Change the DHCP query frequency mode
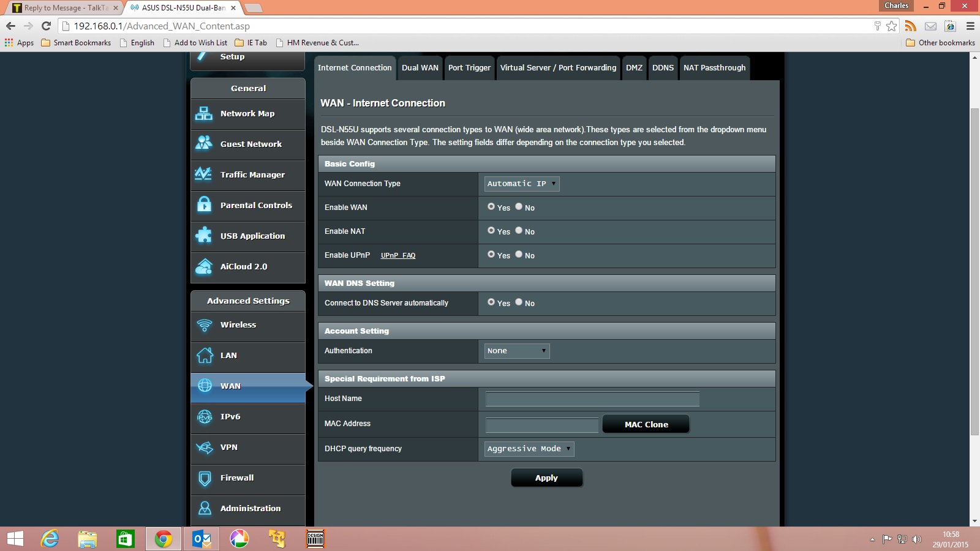 [528, 449]
